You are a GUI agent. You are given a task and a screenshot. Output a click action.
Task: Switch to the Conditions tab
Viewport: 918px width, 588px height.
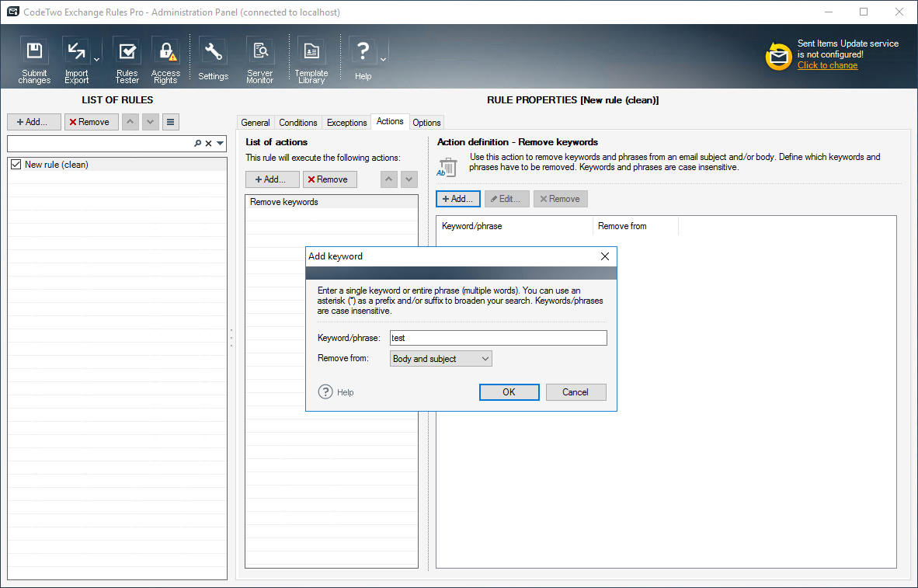coord(298,123)
